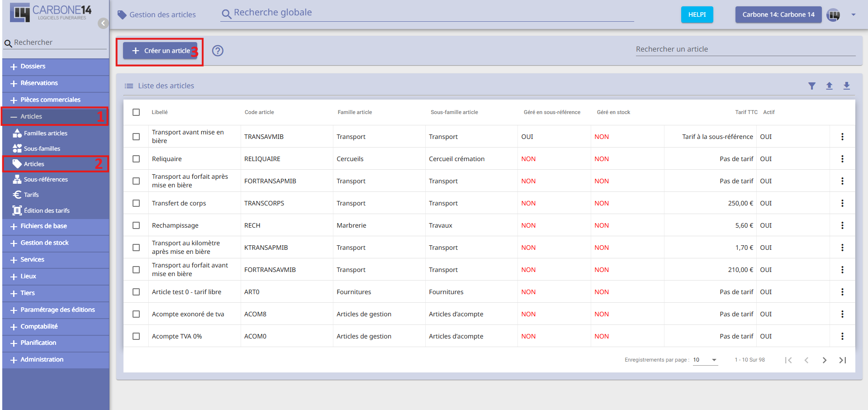Expand the Fichiers de base section
This screenshot has width=868, height=410.
[x=56, y=226]
